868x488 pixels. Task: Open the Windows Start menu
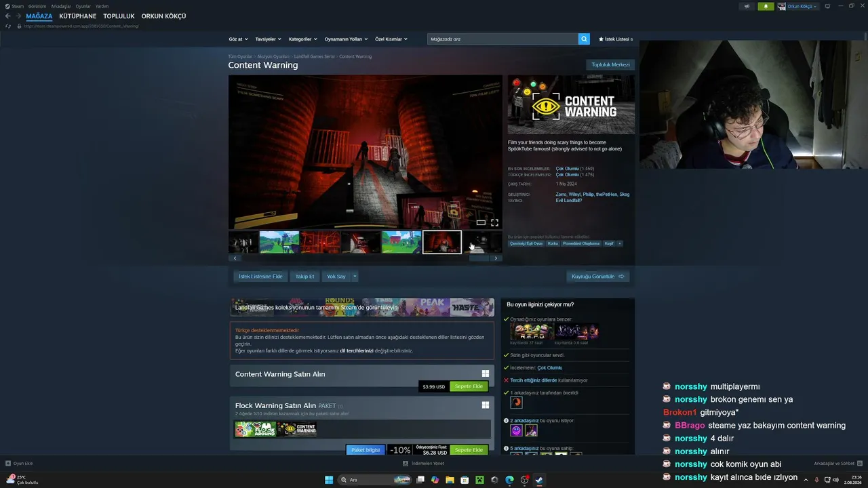329,480
